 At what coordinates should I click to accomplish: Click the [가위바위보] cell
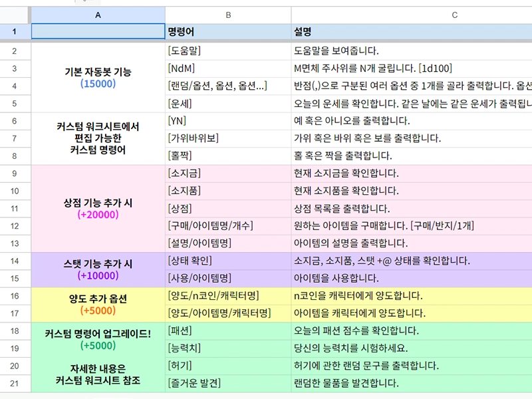pos(228,138)
